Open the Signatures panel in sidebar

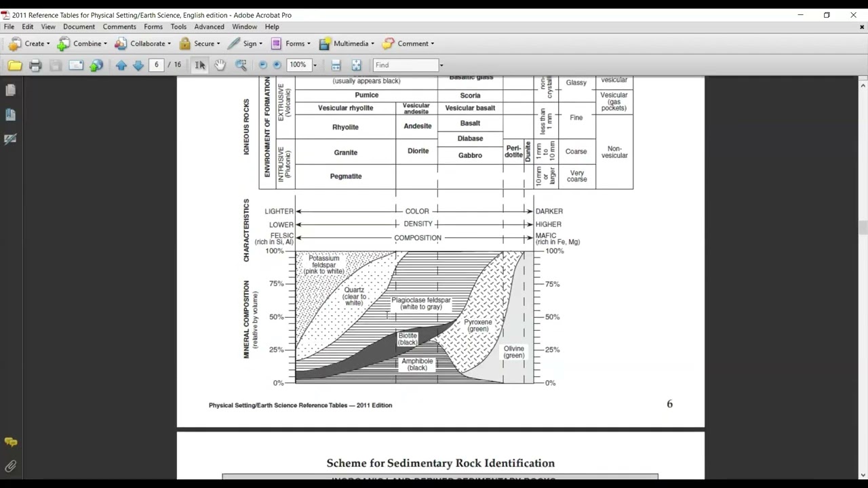tap(10, 139)
